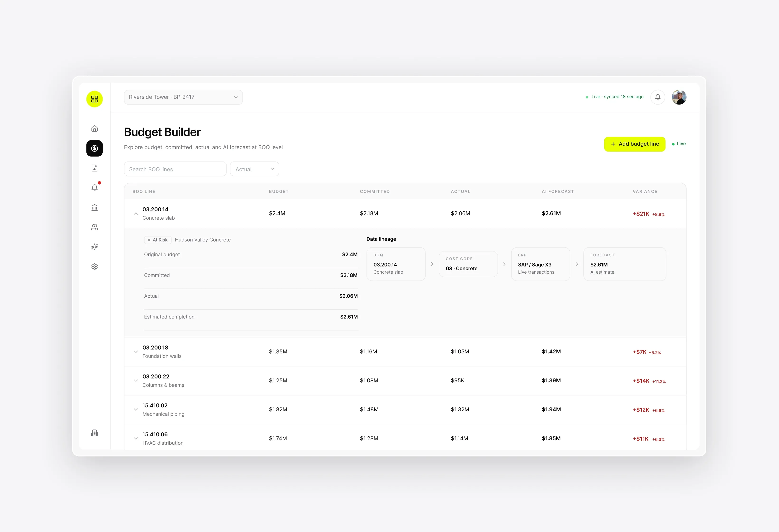Click the COMMITTED column header
This screenshot has height=532, width=779.
[x=375, y=191]
